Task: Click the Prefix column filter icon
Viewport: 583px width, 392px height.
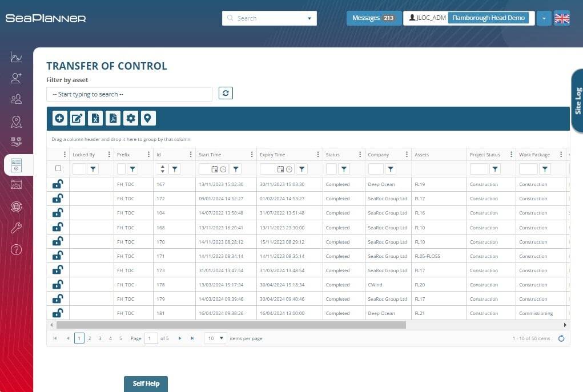Action: click(132, 169)
